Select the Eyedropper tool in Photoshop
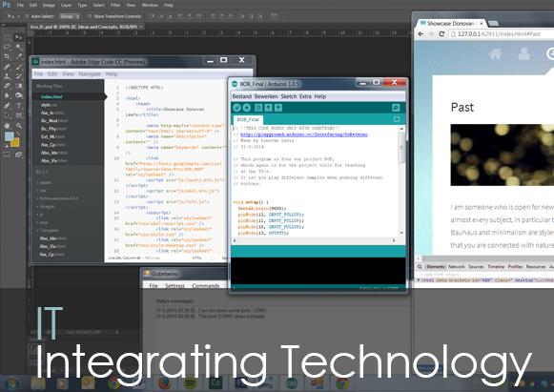Viewport: 554px width, 392px height. tap(18, 56)
